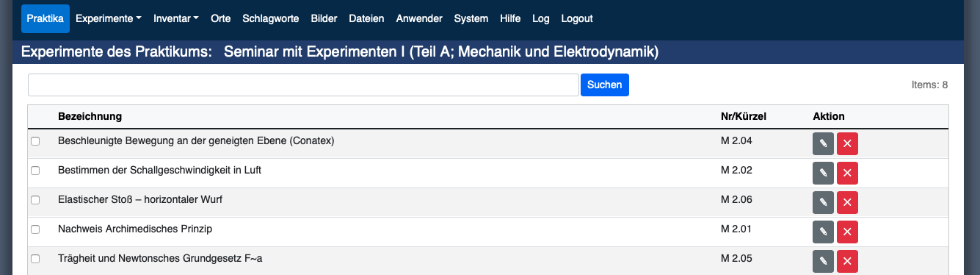
Task: Focus the experiment search text field
Action: tap(303, 85)
